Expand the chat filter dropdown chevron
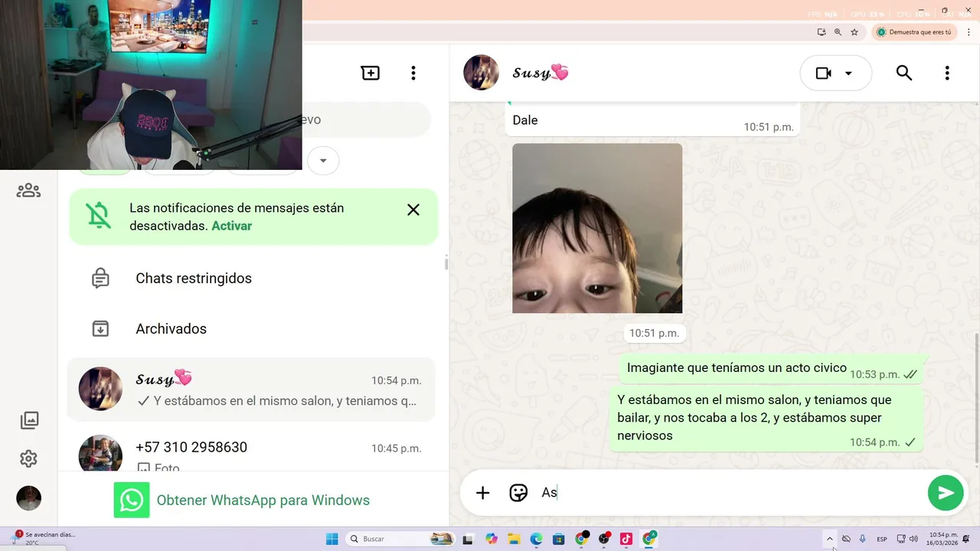This screenshot has width=980, height=551. [x=323, y=161]
